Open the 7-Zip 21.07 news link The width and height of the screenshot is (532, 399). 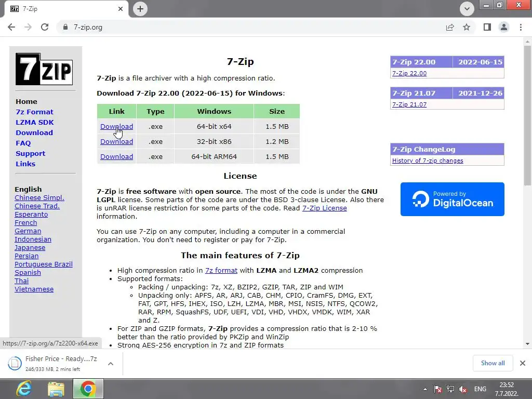pos(409,104)
